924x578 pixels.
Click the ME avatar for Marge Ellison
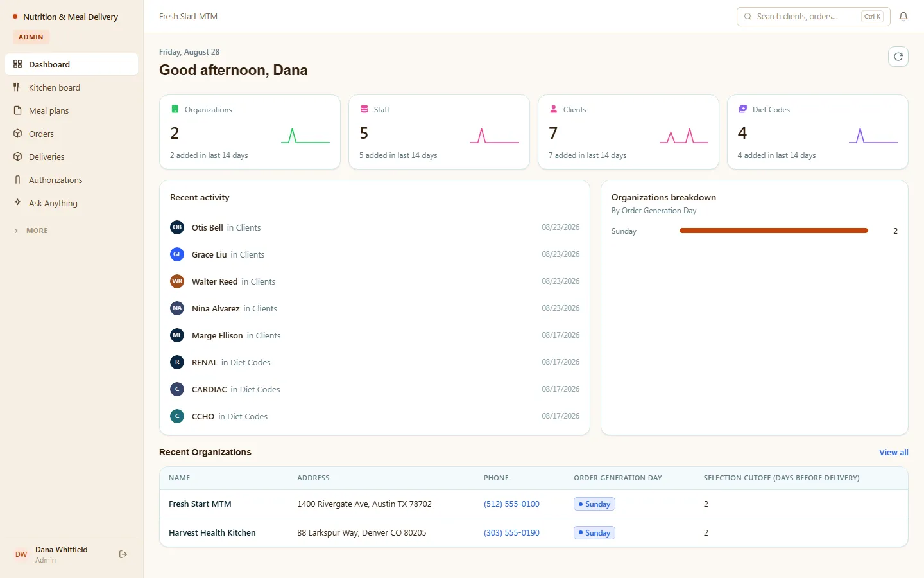pyautogui.click(x=177, y=335)
